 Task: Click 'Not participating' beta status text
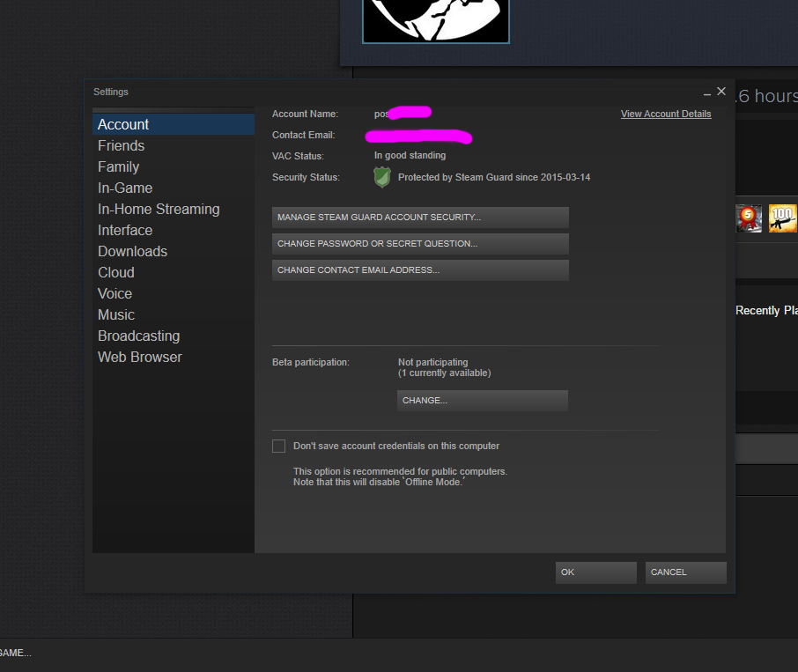click(433, 362)
